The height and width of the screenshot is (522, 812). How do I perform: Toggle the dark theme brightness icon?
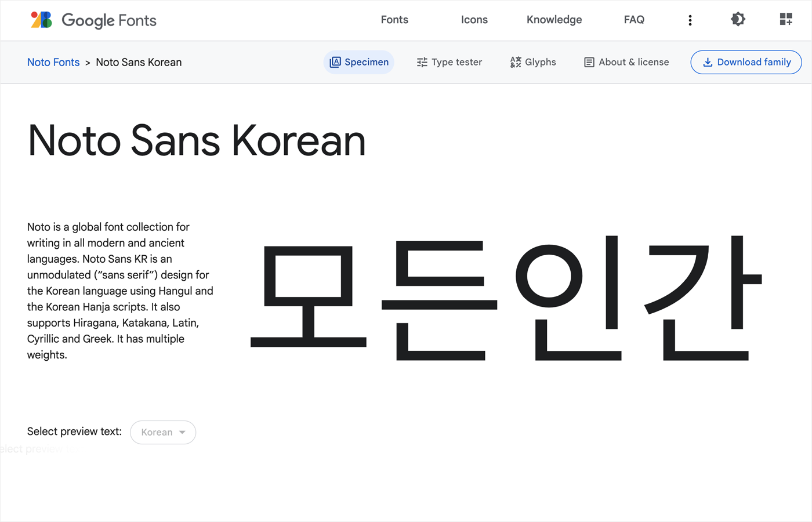[x=738, y=20]
